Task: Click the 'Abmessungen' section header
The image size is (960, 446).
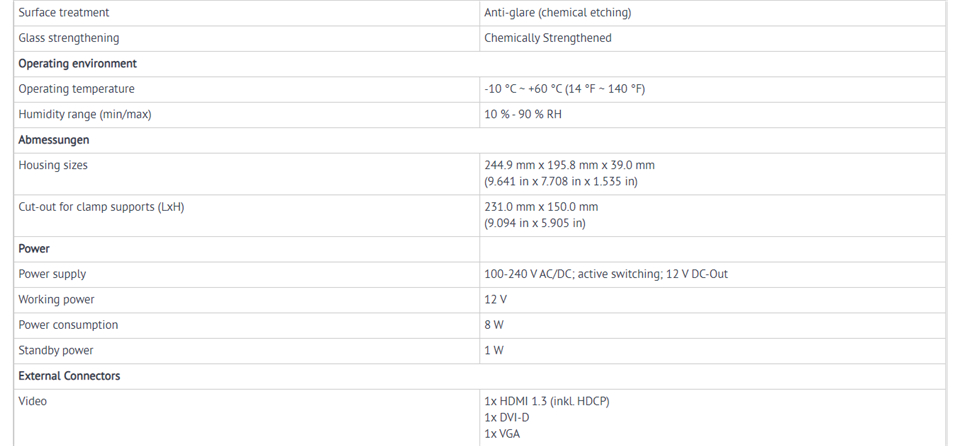Action: tap(53, 140)
